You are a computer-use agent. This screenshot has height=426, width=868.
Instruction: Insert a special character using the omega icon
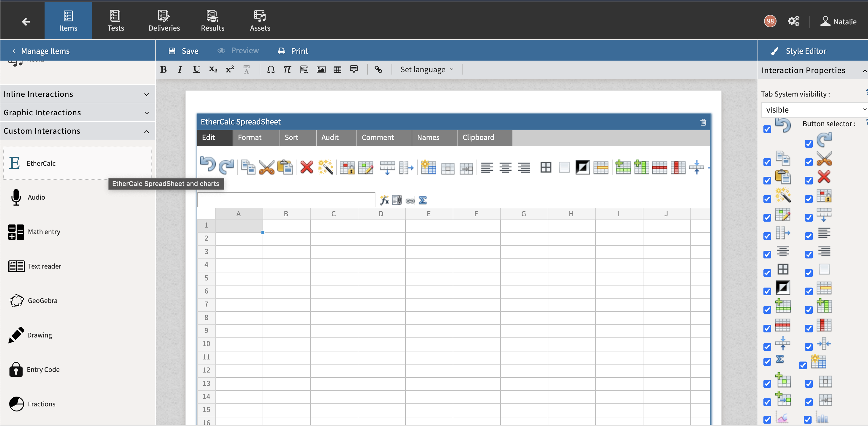tap(271, 70)
